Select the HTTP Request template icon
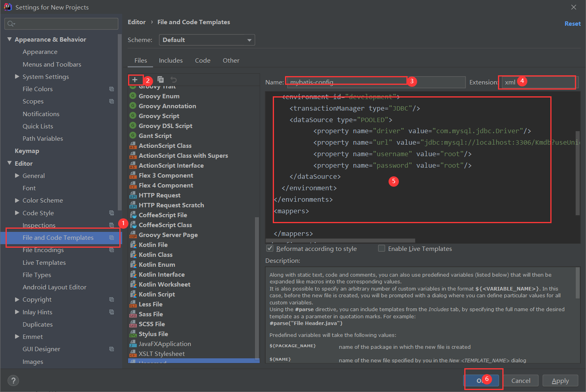The width and height of the screenshot is (586, 392). coord(133,195)
